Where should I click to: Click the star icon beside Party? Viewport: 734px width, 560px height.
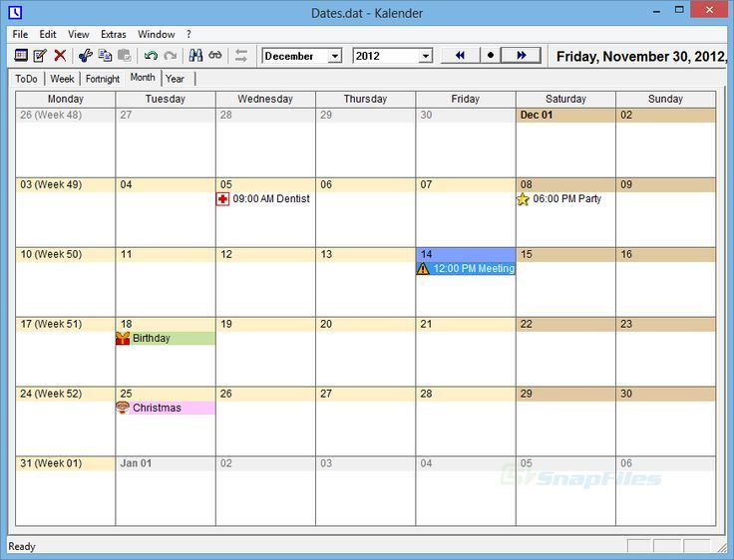(523, 199)
